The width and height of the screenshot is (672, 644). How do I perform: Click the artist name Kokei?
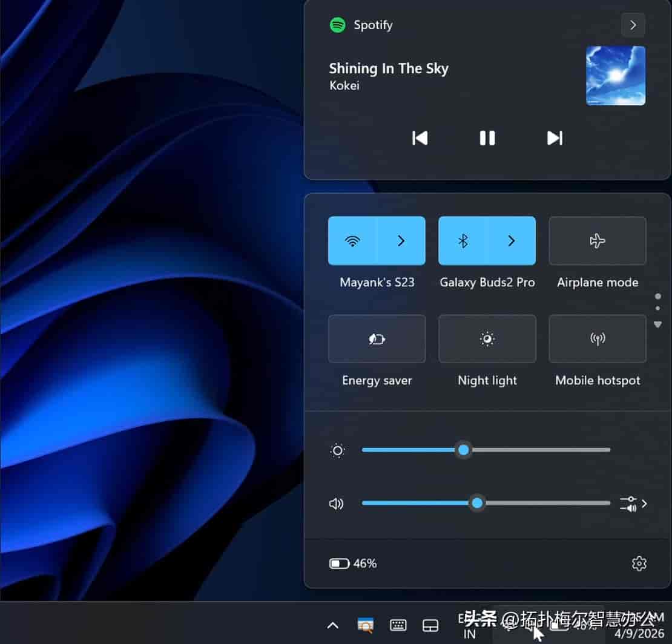click(x=344, y=86)
